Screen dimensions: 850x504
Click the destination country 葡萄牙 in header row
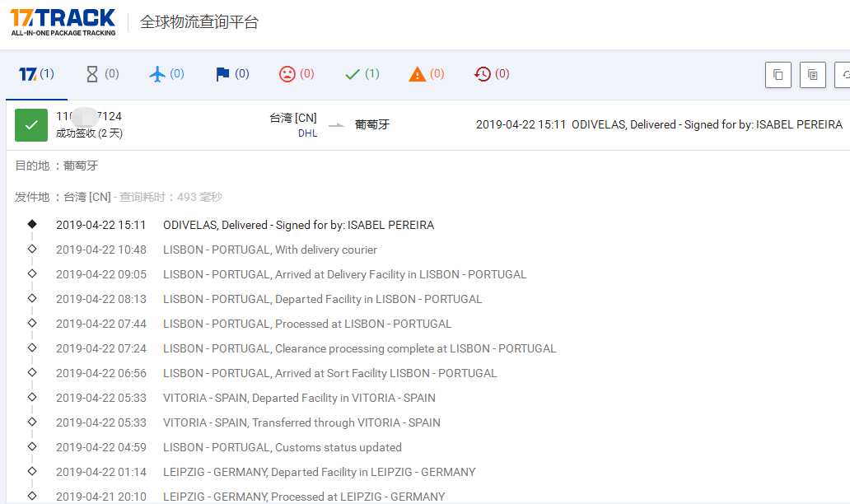pyautogui.click(x=372, y=125)
